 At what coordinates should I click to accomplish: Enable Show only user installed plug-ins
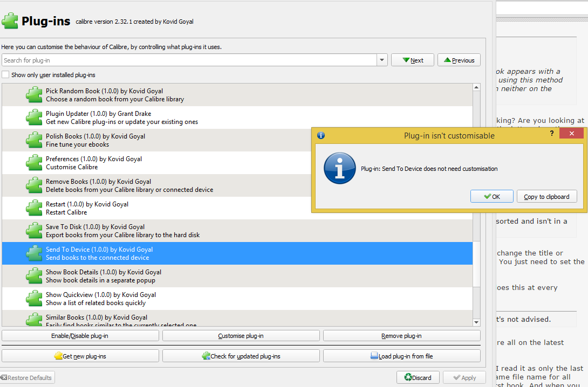[5, 74]
